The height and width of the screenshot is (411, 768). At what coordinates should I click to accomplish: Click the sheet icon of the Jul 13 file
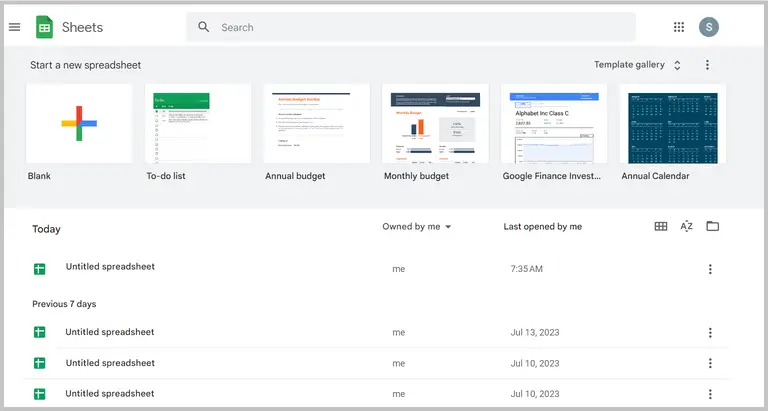pos(40,333)
